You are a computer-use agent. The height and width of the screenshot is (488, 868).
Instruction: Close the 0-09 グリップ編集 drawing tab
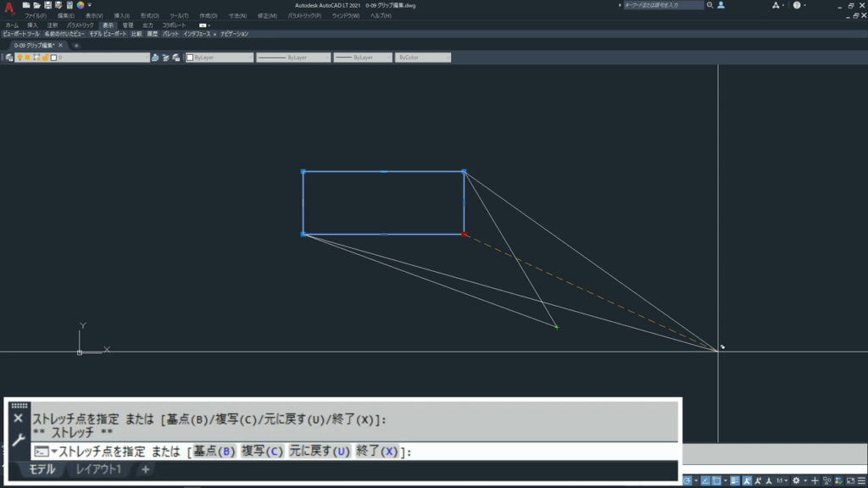coord(60,46)
